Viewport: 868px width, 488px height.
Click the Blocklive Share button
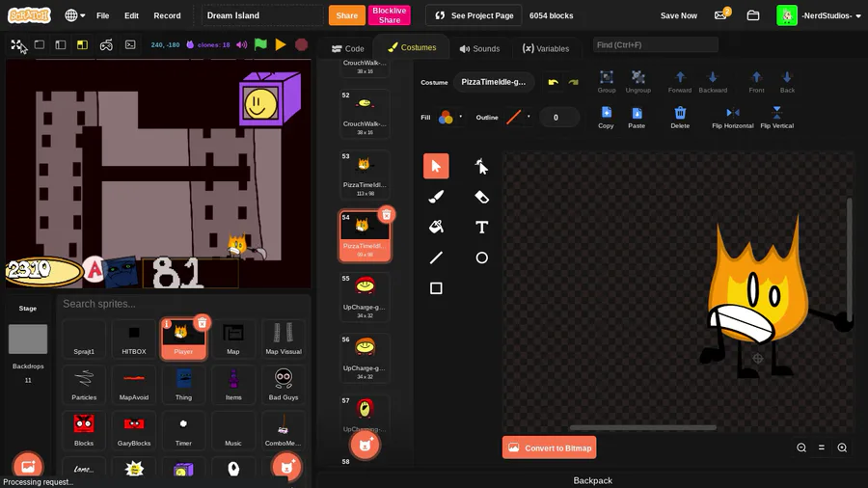click(x=390, y=15)
